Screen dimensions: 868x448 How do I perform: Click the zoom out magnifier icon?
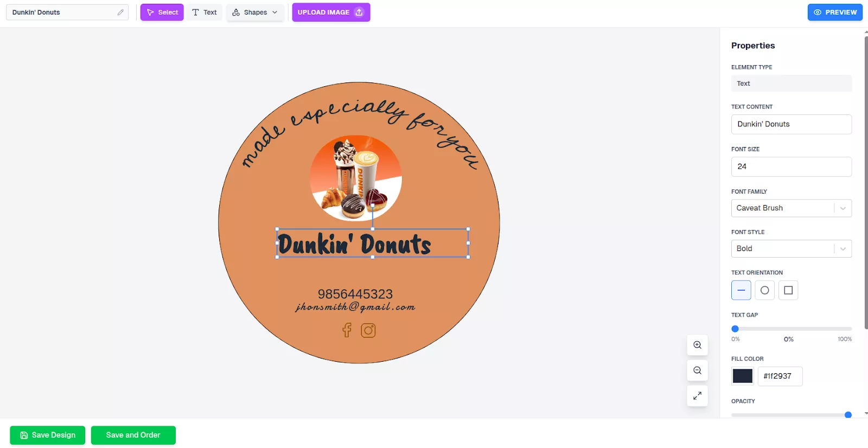point(697,370)
